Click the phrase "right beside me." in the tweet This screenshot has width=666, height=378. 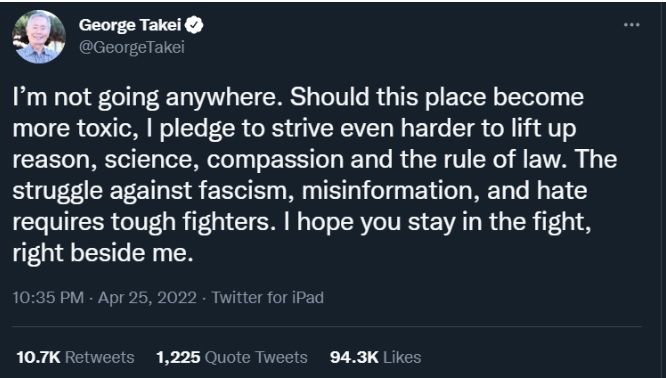coord(103,253)
